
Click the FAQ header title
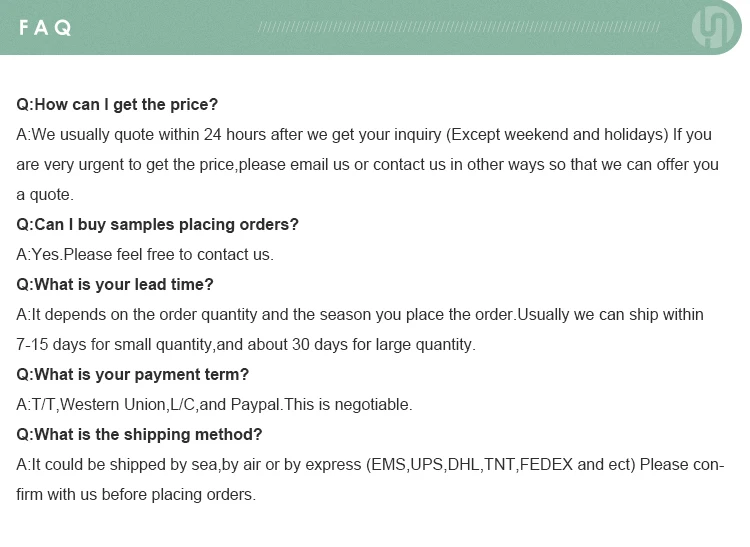tap(45, 28)
